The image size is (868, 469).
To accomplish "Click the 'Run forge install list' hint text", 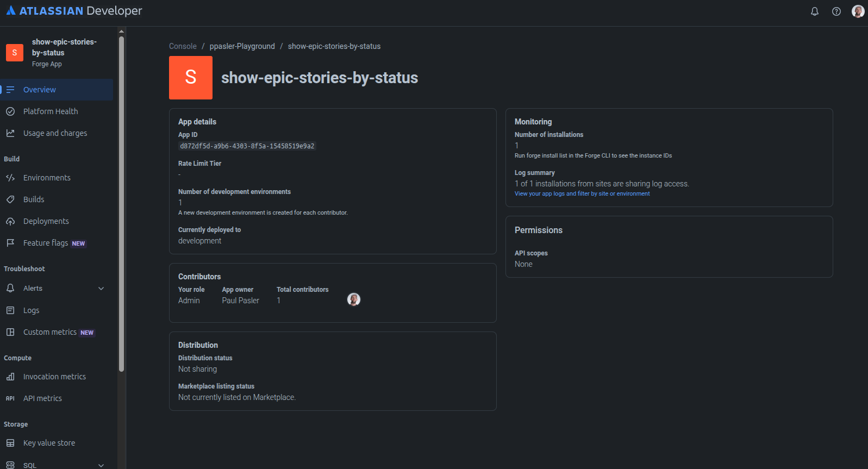I will pos(594,155).
